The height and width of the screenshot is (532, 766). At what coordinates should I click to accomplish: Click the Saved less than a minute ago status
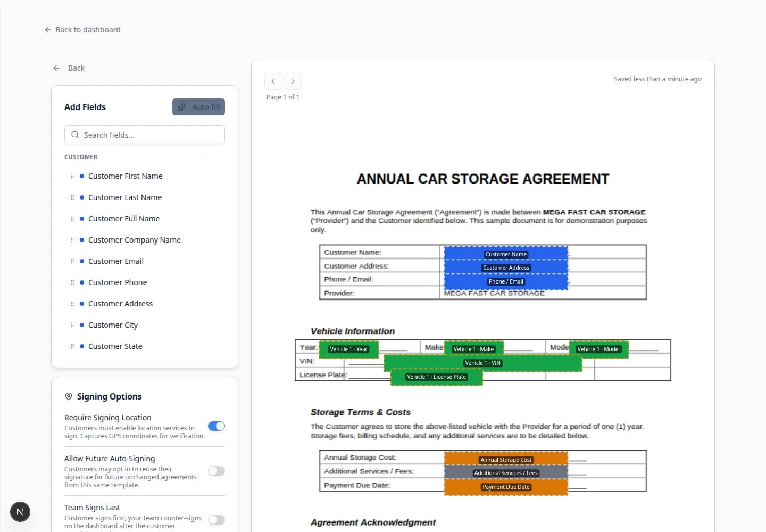tap(657, 79)
